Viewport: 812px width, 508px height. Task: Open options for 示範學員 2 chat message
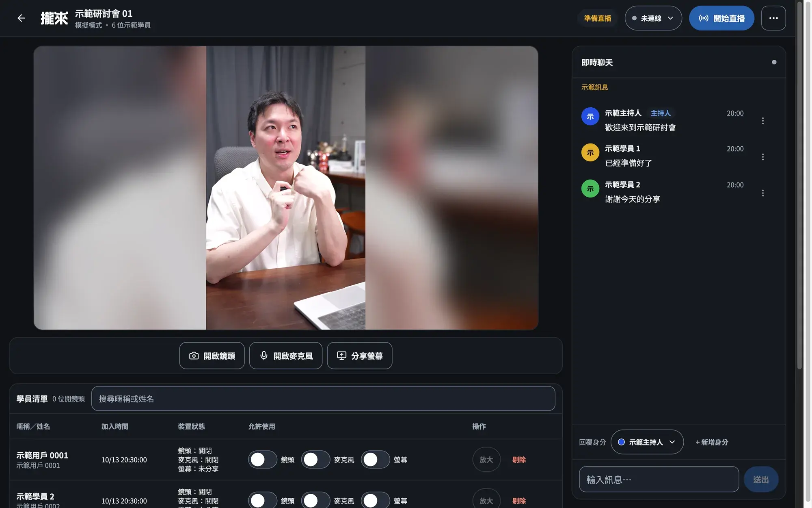[763, 193]
